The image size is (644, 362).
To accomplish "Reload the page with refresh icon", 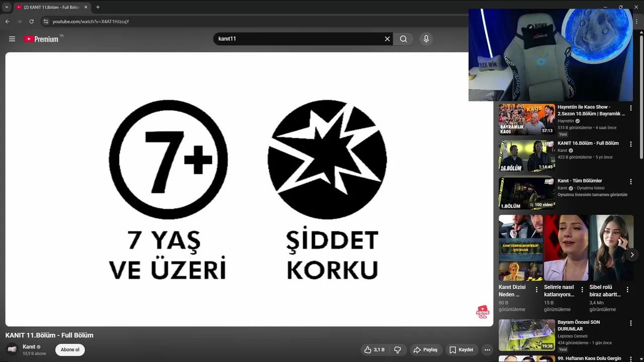I will [31, 22].
